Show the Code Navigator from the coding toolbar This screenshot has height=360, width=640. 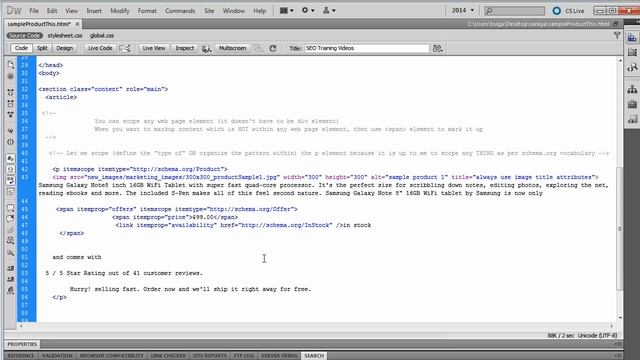click(11, 76)
